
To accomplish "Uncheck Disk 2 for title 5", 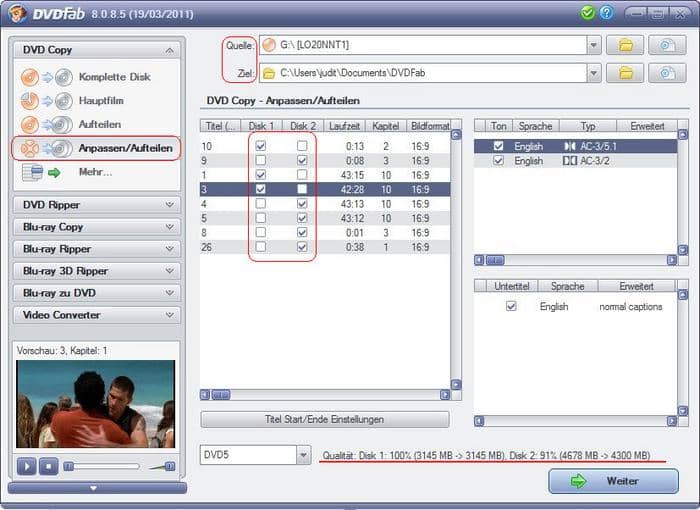I will pos(302,218).
